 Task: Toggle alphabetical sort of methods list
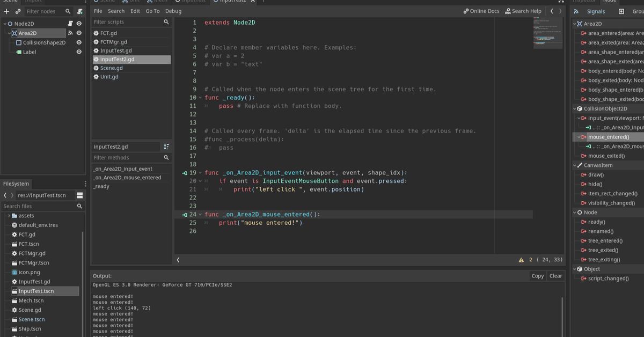tap(166, 146)
